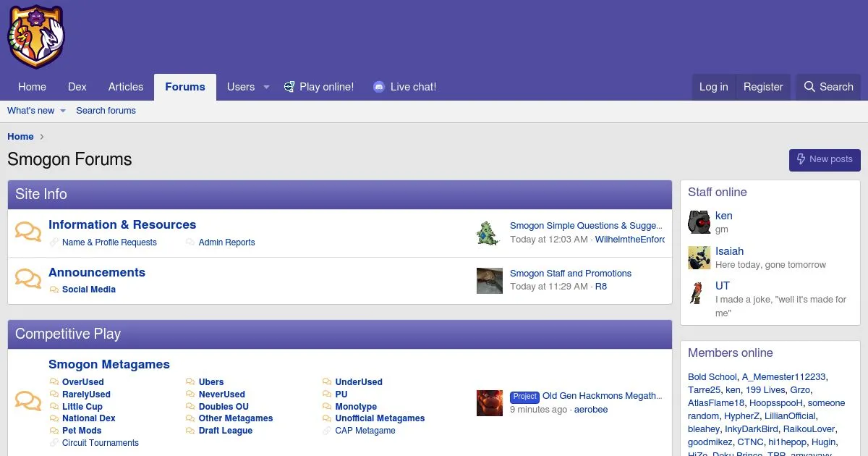The width and height of the screenshot is (868, 456).
Task: Click the Home breadcrumb link
Action: [x=20, y=137]
